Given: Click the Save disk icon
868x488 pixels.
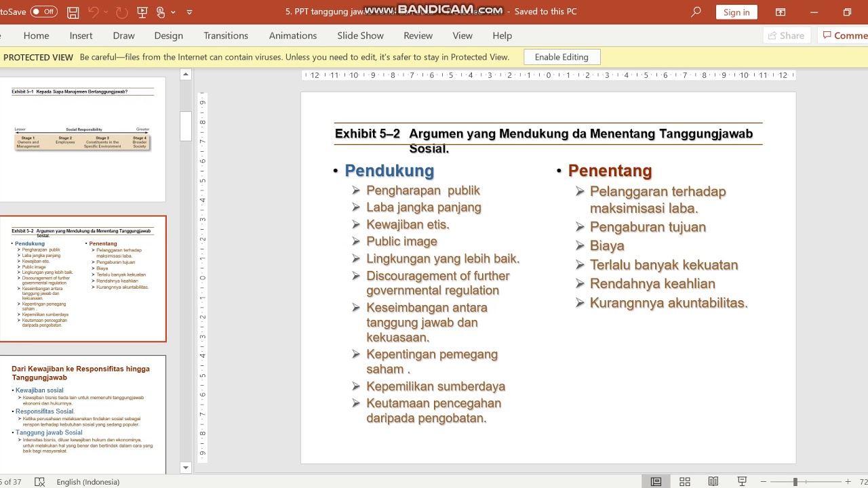Looking at the screenshot, I should 73,12.
